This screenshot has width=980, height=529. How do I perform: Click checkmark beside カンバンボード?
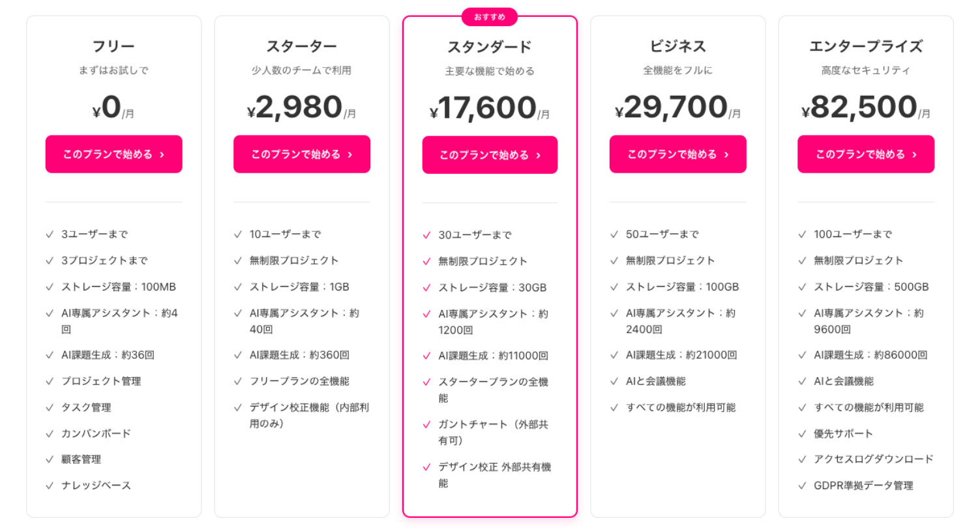coord(50,434)
